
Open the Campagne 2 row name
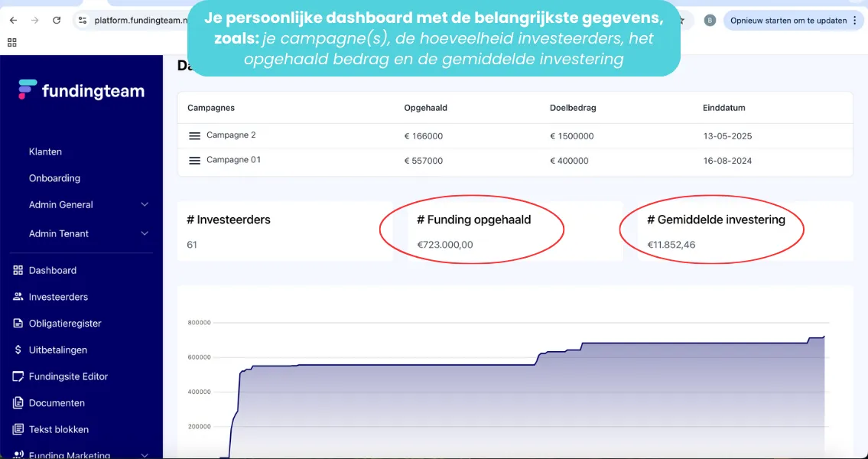tap(231, 135)
